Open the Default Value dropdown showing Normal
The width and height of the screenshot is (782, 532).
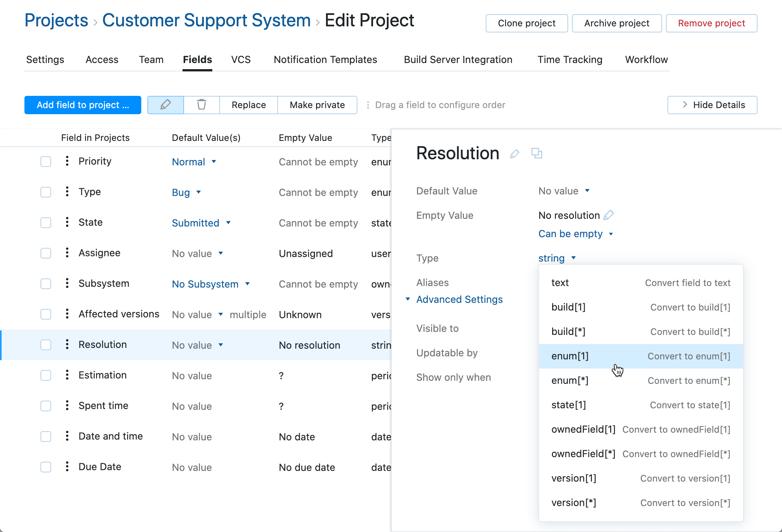[x=194, y=162]
